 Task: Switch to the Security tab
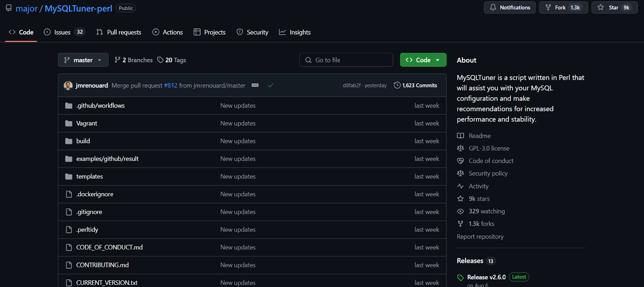252,32
